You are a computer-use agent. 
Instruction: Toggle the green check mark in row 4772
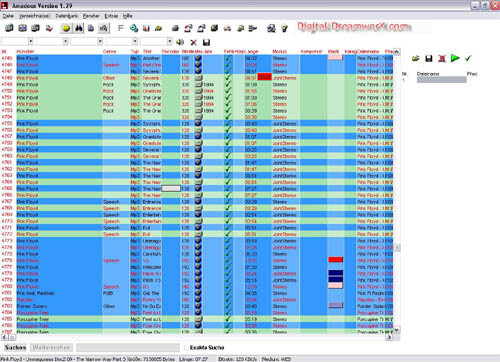point(228,234)
